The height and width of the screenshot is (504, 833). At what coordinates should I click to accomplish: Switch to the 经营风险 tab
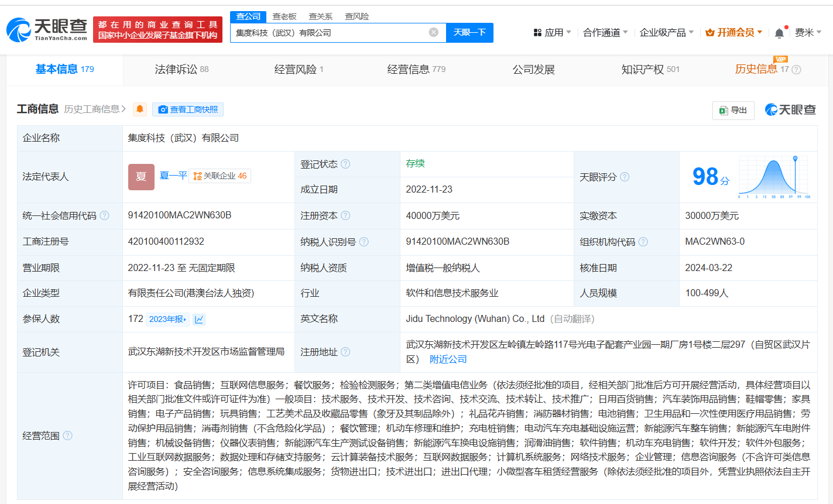point(299,70)
